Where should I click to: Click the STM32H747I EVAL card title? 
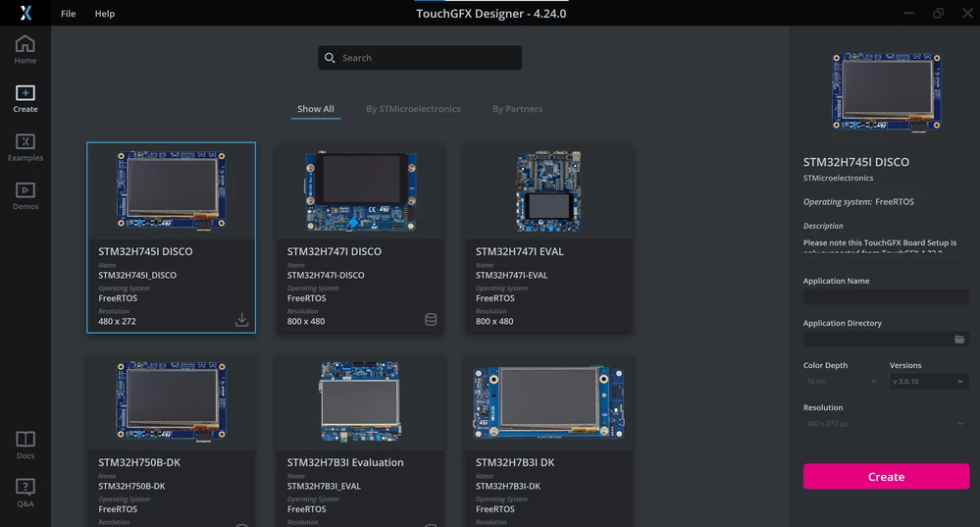click(519, 251)
